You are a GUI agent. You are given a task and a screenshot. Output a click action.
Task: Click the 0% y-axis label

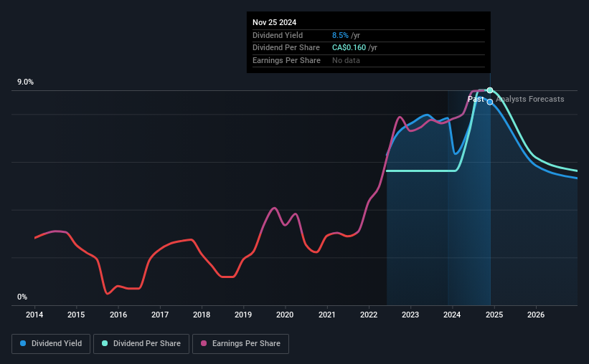click(x=22, y=297)
